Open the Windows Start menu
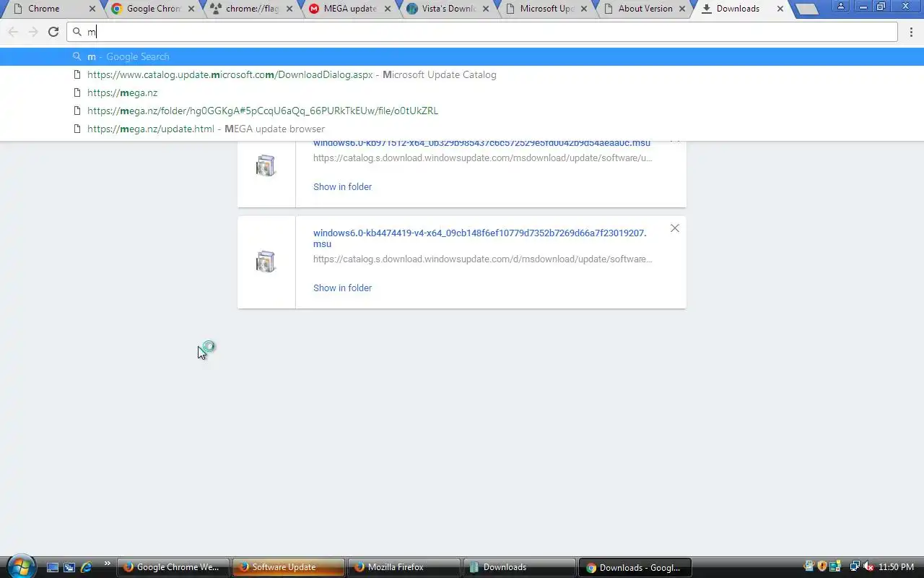This screenshot has width=924, height=578. (19, 566)
